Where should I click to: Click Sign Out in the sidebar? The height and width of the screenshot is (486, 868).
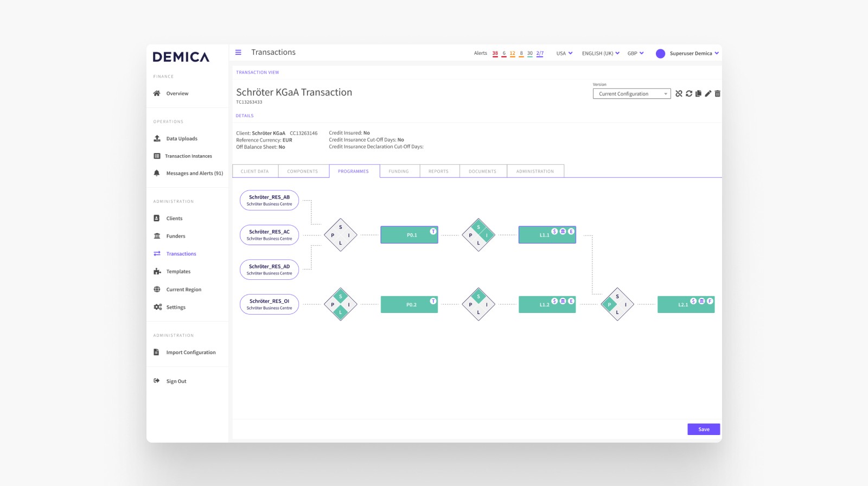176,381
